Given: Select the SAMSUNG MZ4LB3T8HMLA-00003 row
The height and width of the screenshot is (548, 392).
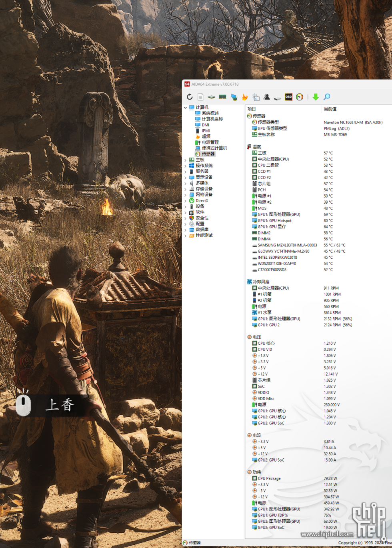Looking at the screenshot, I should click(318, 245).
